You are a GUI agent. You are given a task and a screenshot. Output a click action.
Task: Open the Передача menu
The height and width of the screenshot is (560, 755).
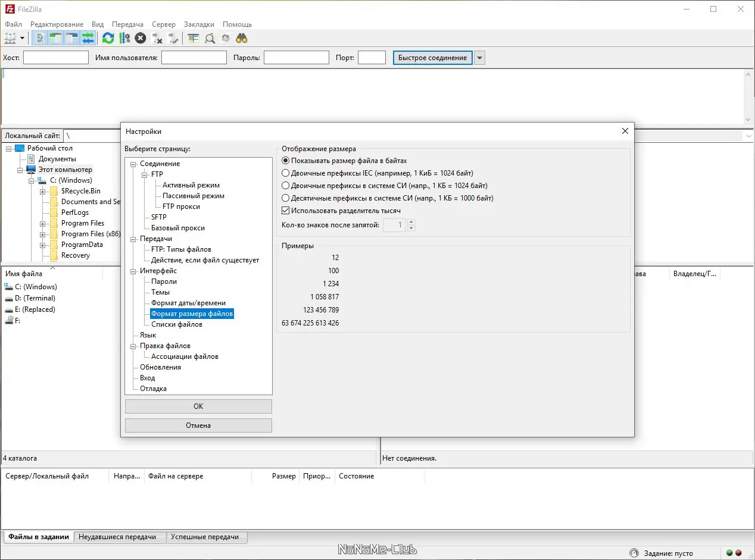(128, 24)
